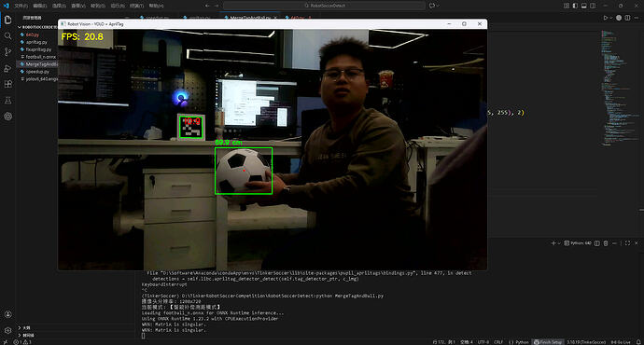Open the Terminal menu
This screenshot has height=345, width=644.
point(137,6)
